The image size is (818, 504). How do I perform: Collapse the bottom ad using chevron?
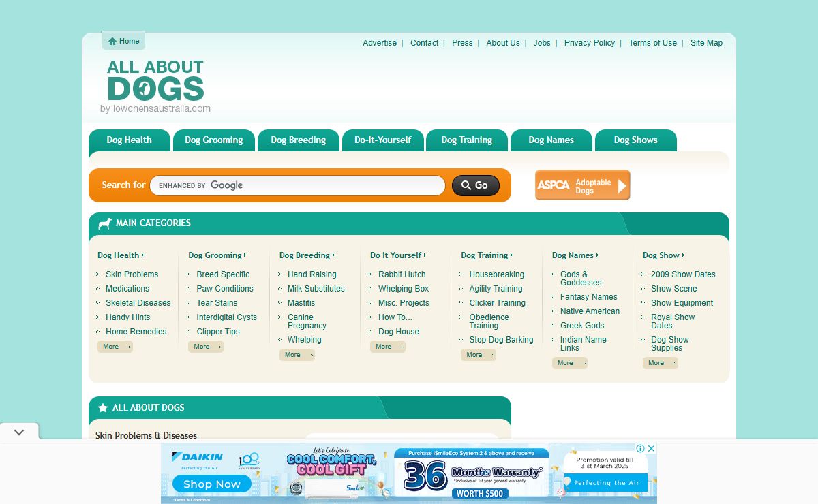click(19, 432)
